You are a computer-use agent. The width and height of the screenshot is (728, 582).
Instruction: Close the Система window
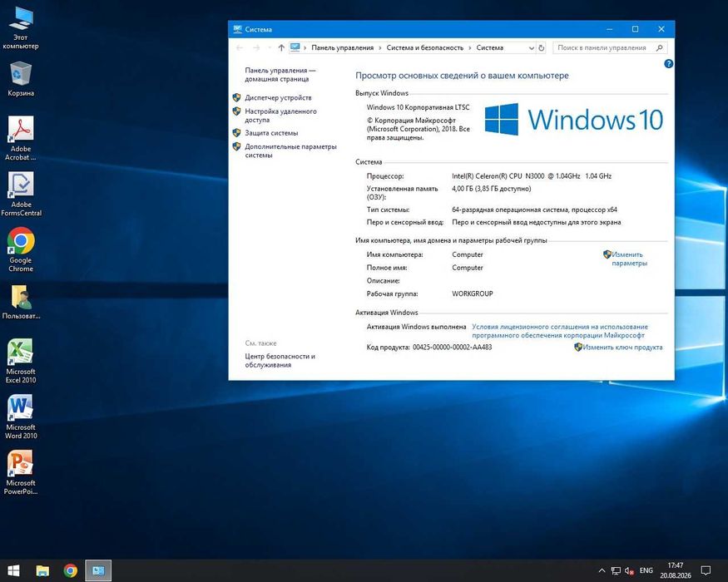click(661, 29)
